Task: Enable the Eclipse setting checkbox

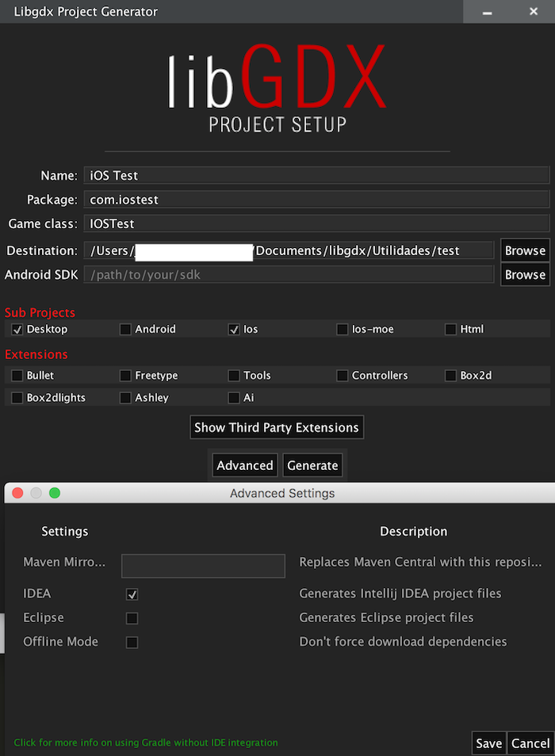Action: (x=132, y=618)
